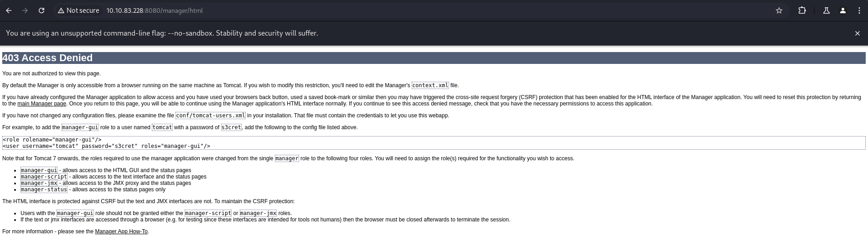
Task: Click the 403 Access Denied heading
Action: [47, 58]
